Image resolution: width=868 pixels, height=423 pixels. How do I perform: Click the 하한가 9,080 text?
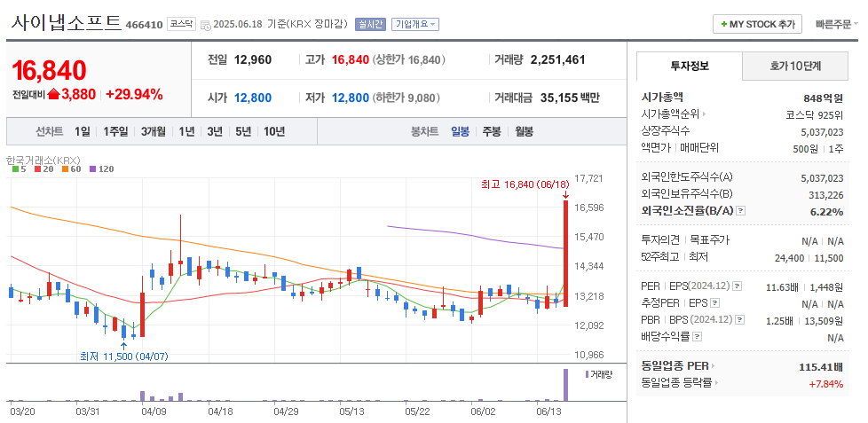(406, 98)
